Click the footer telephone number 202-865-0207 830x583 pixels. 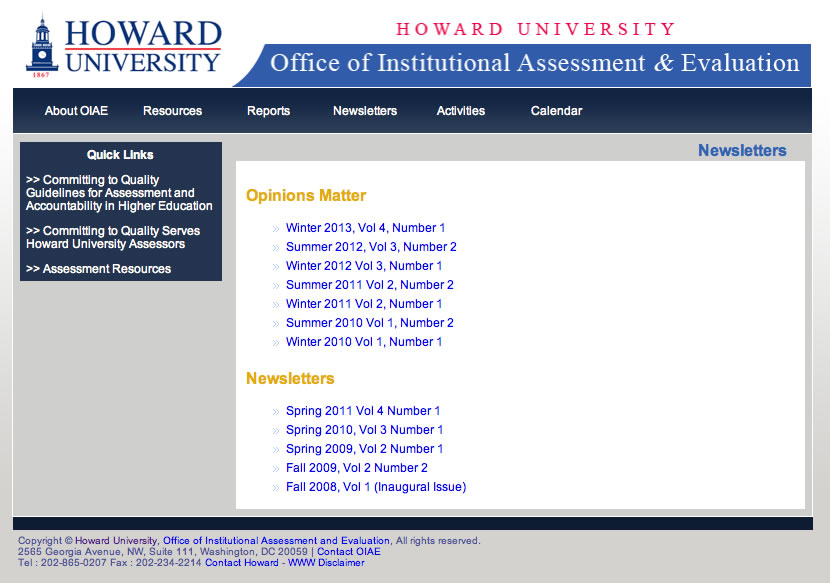pyautogui.click(x=74, y=563)
